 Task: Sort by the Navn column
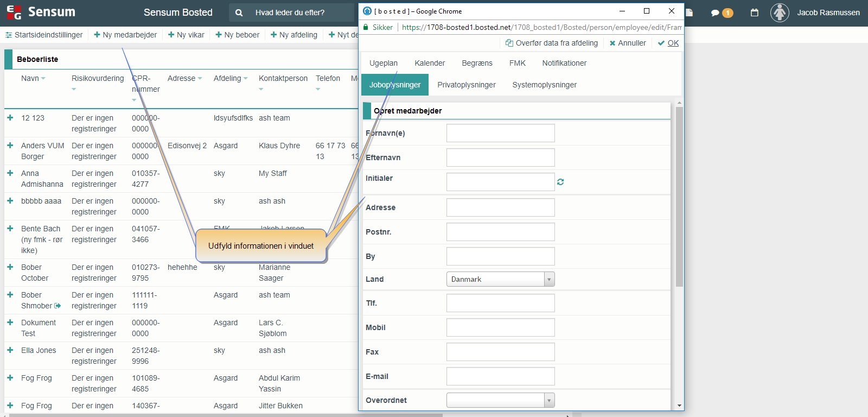click(33, 78)
